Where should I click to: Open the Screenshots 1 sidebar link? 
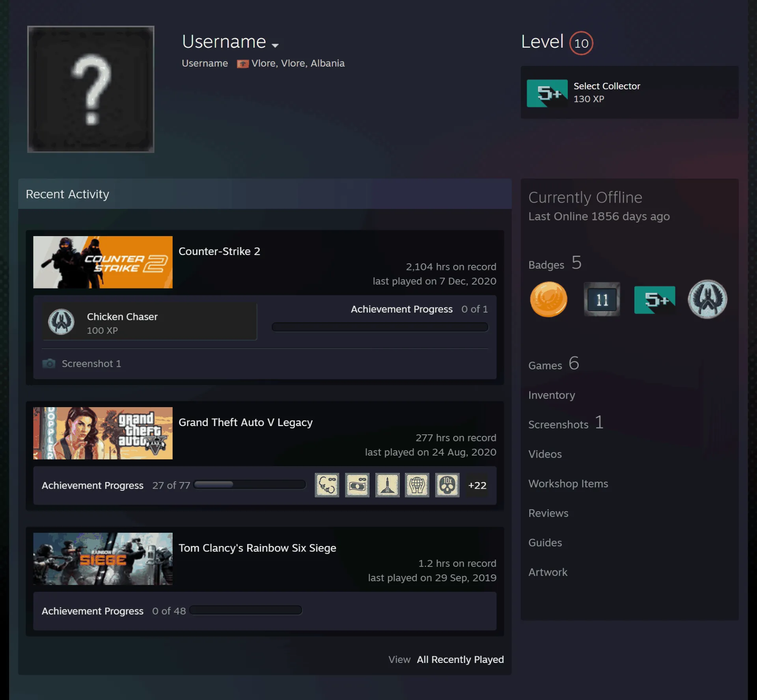[x=566, y=423]
